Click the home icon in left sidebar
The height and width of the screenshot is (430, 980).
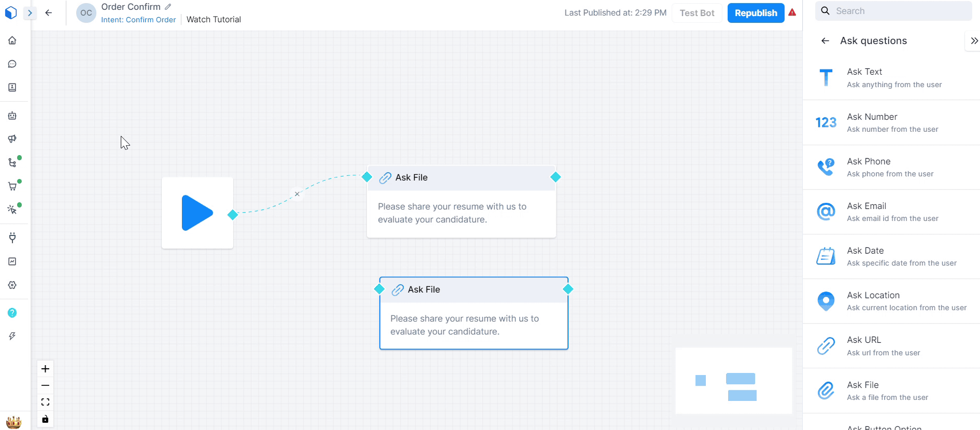[12, 40]
